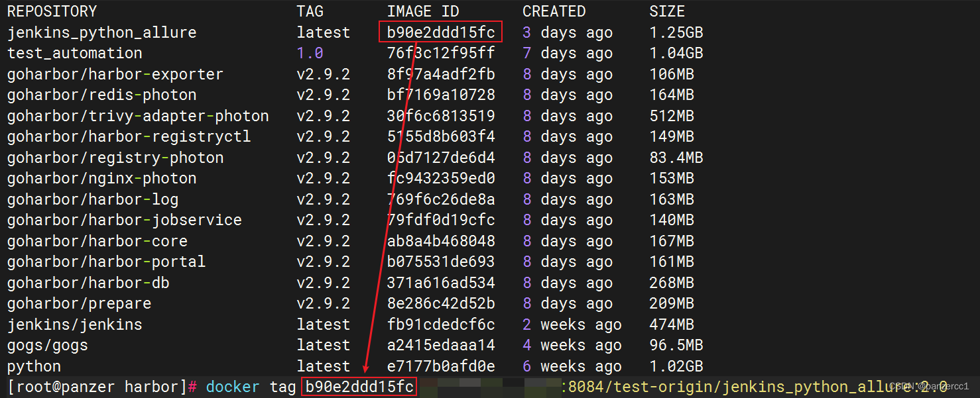The width and height of the screenshot is (980, 398).
Task: Select image ID 8f97a4adf2fb
Action: click(x=441, y=74)
